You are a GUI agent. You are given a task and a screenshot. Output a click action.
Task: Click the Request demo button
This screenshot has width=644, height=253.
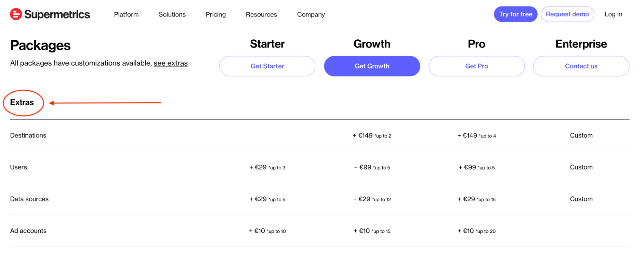pos(567,14)
